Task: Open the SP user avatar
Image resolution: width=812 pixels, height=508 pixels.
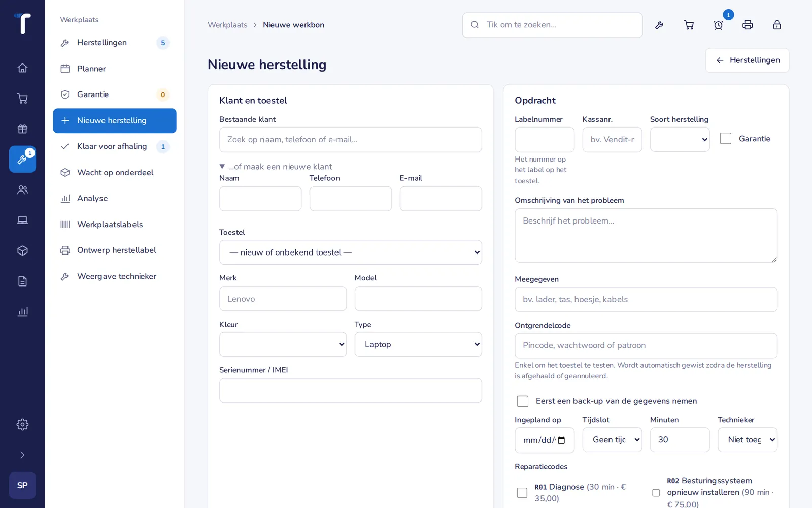Action: click(22, 485)
